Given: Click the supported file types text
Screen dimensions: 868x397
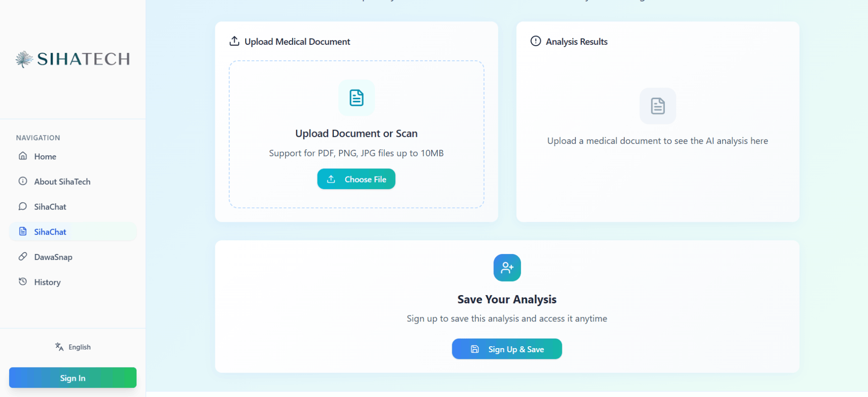Looking at the screenshot, I should pos(356,153).
